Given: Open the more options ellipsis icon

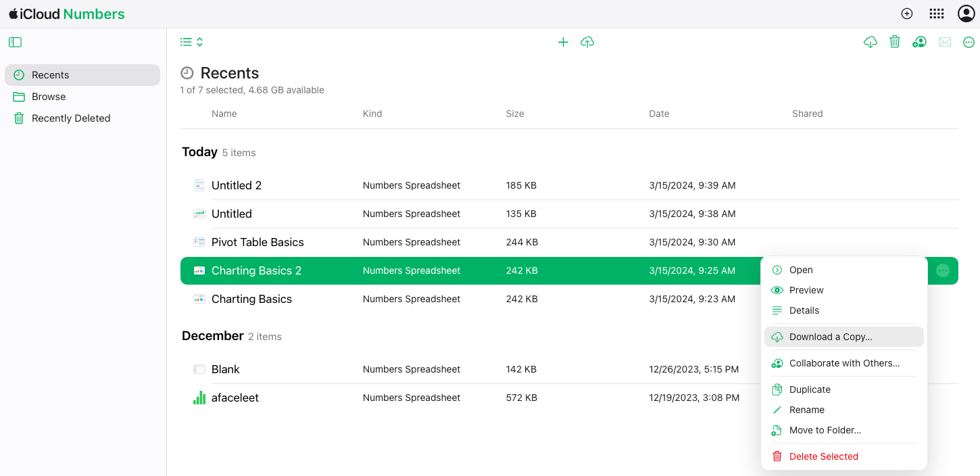Looking at the screenshot, I should [969, 41].
